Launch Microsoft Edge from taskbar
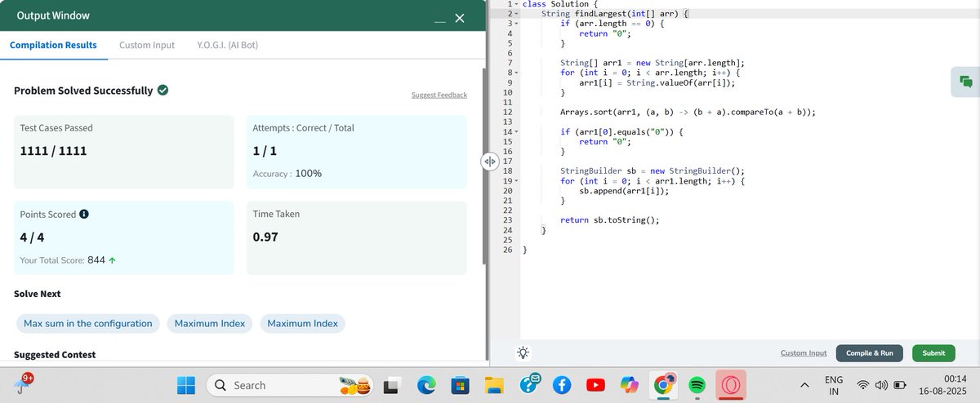980x403 pixels. pyautogui.click(x=426, y=385)
